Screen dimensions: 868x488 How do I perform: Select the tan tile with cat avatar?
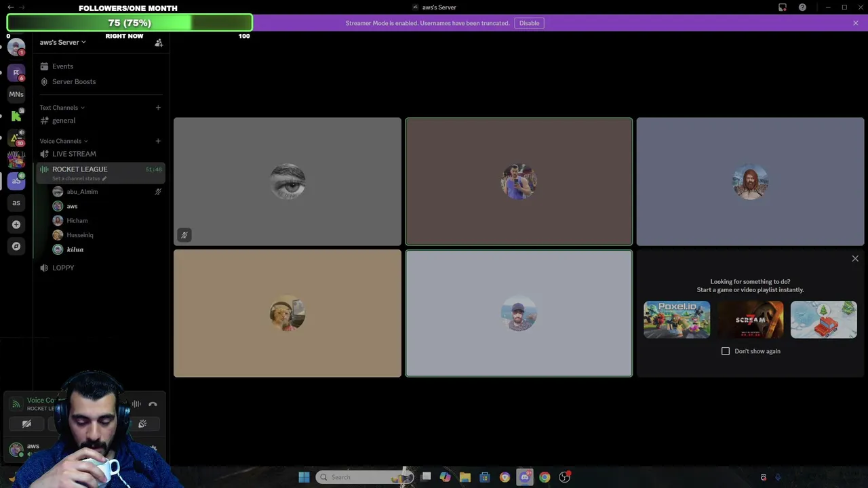[x=288, y=313]
